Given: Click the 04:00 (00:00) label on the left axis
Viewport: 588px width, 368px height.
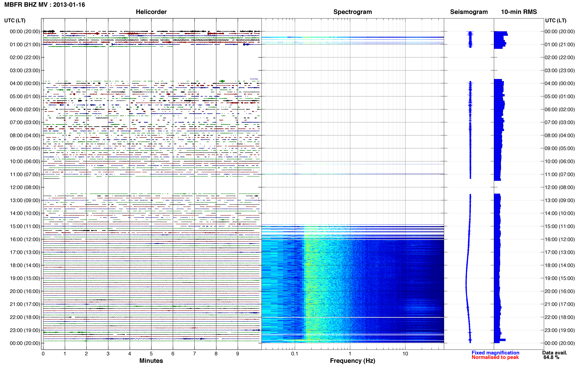Looking at the screenshot, I should click(25, 83).
